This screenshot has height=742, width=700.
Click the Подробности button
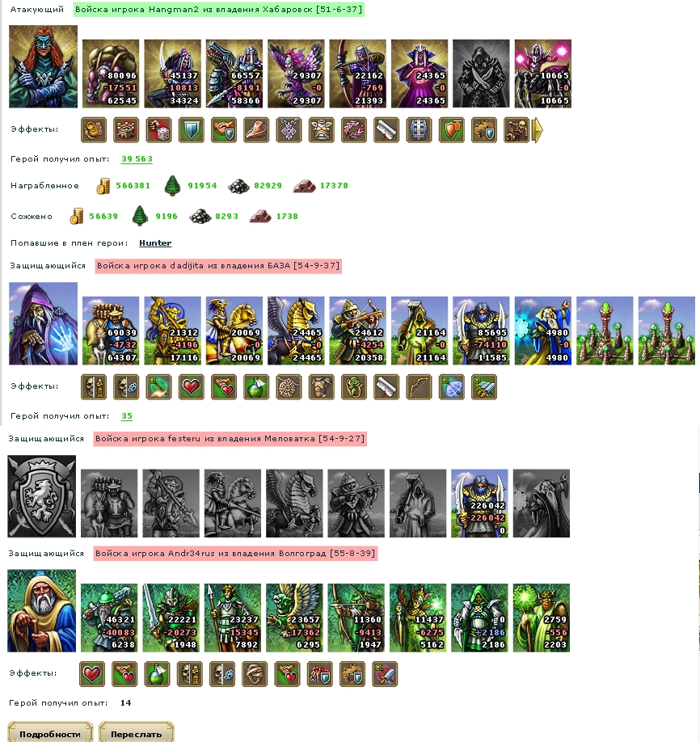[x=49, y=732]
